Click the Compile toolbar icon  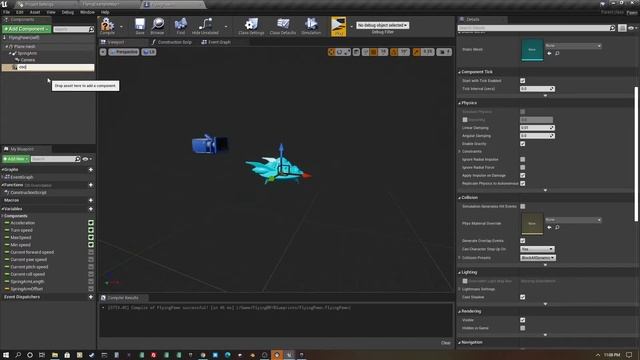tap(107, 26)
